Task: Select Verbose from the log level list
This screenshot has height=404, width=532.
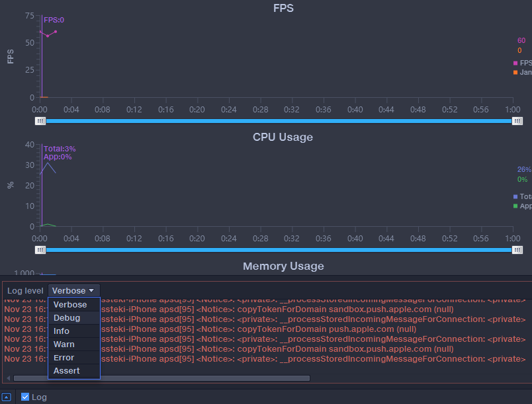Action: point(70,305)
